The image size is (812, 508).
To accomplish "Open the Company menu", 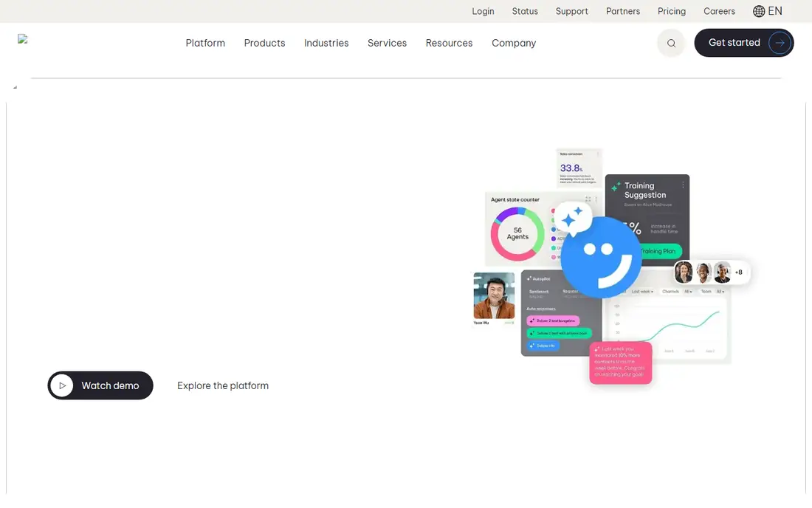I will click(514, 43).
